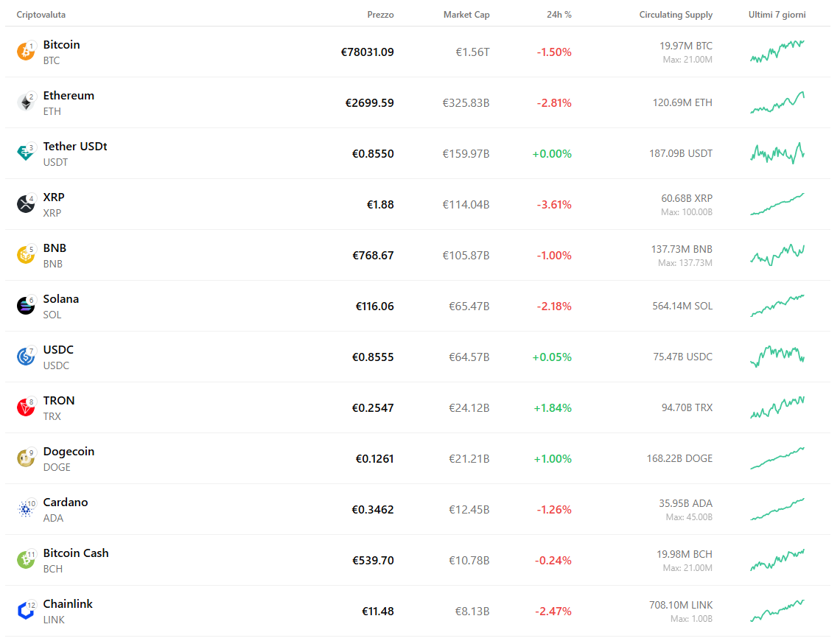Click the Cardano dotted logo icon

pos(25,509)
